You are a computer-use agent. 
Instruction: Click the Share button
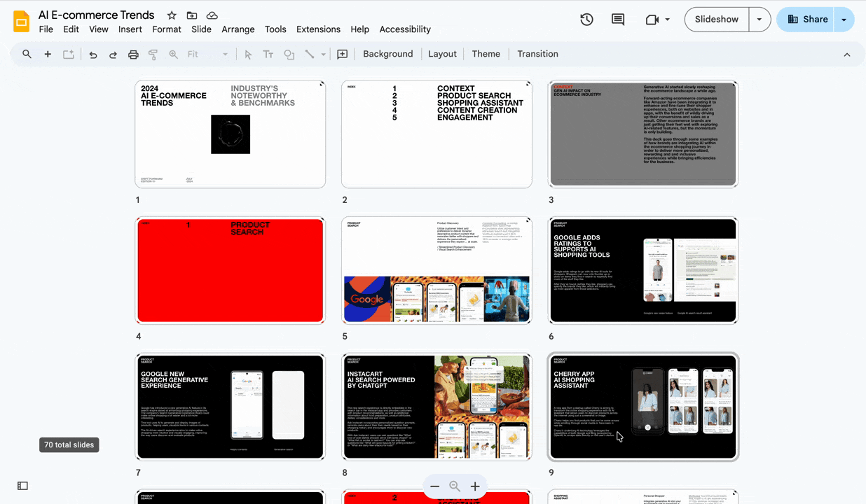[x=807, y=20]
